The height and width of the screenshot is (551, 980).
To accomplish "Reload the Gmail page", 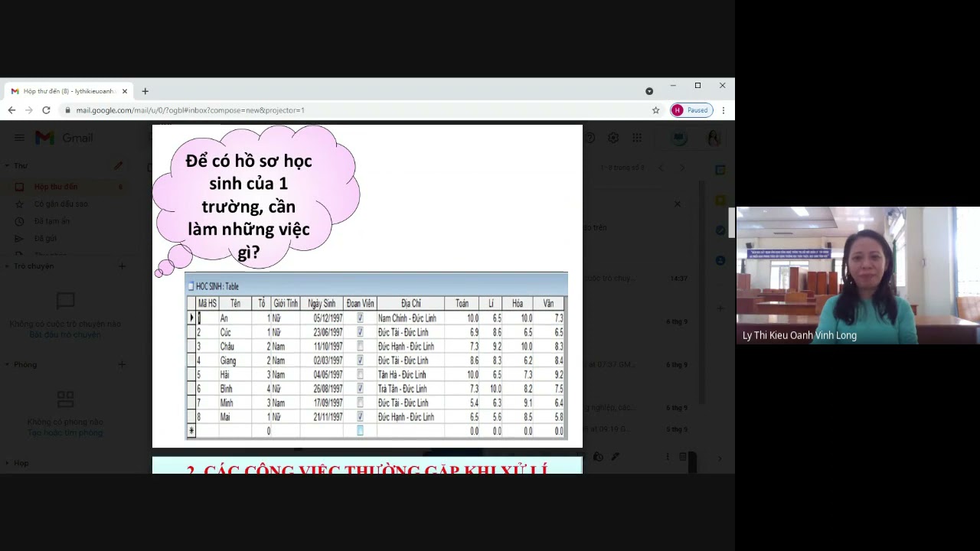I will click(x=46, y=110).
